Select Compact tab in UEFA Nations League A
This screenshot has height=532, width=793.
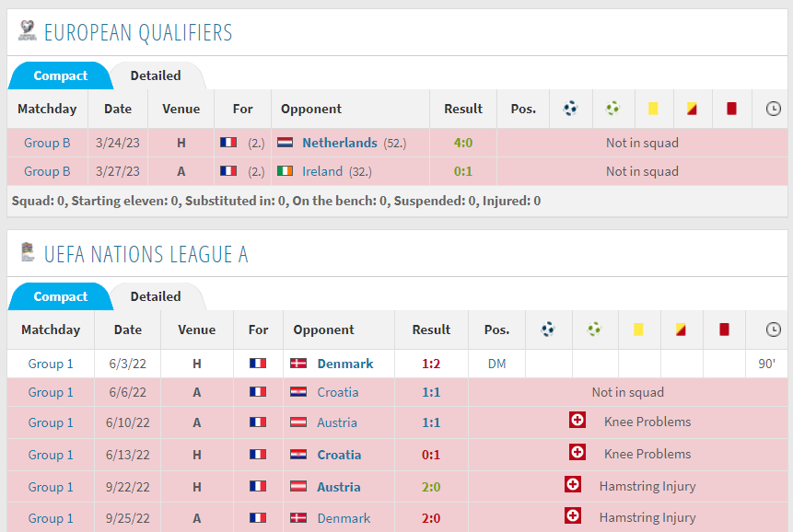tap(60, 296)
